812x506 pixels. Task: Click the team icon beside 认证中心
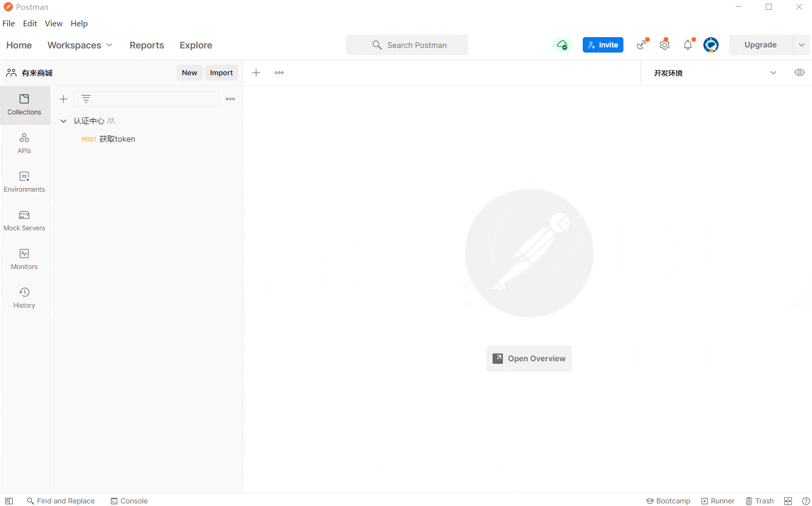pos(111,121)
